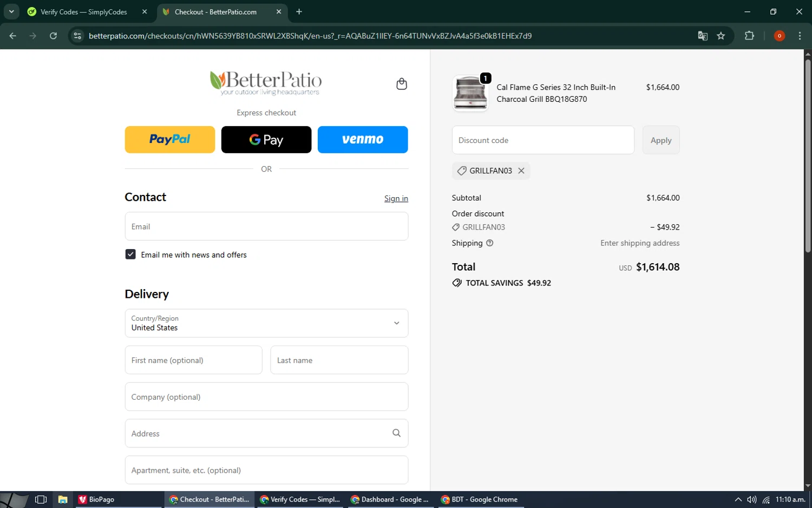
Task: Focus the Company (optional) field
Action: click(266, 397)
